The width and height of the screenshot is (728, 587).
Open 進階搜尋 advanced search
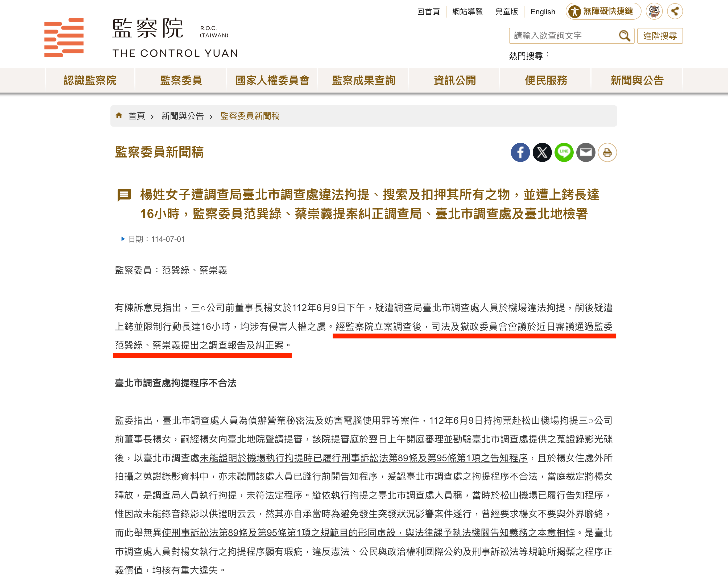(x=660, y=35)
